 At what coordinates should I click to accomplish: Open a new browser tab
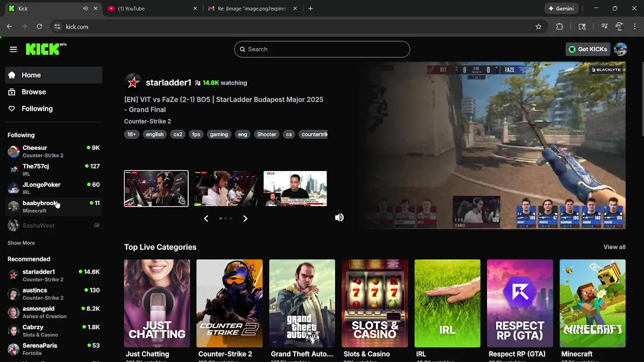click(x=310, y=9)
